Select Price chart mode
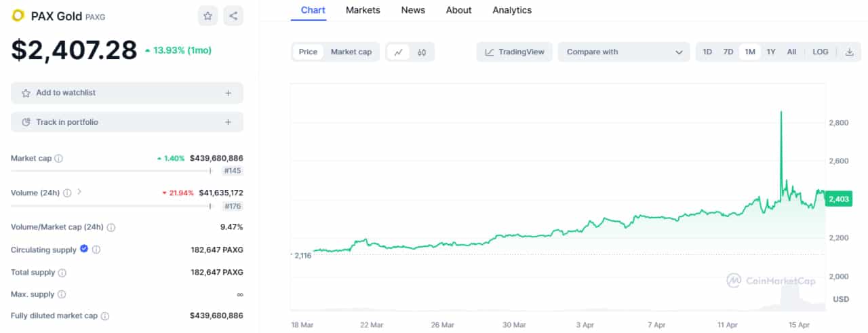Image resolution: width=868 pixels, height=333 pixels. click(308, 52)
